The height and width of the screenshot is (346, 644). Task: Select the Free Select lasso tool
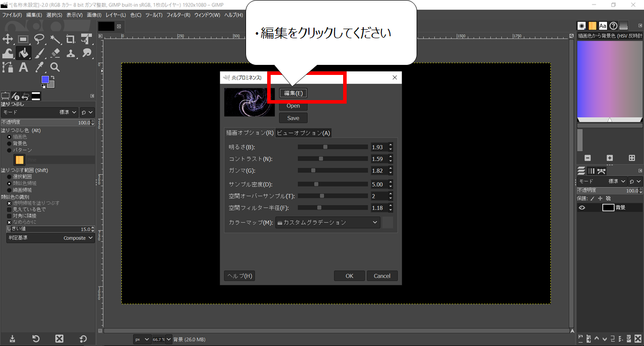[39, 39]
